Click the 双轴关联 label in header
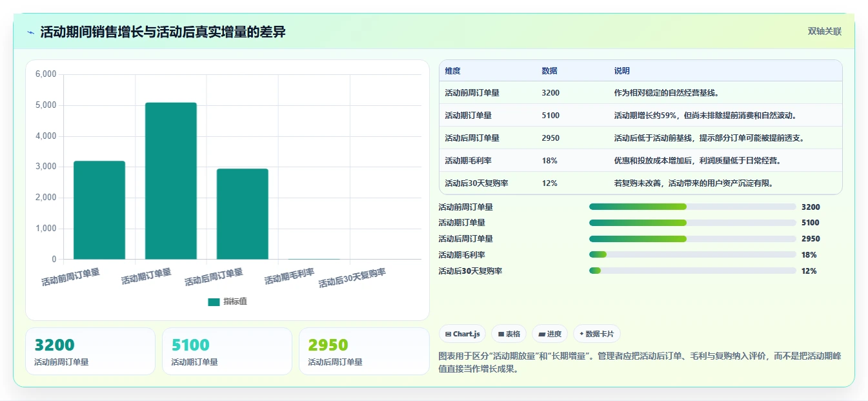The height and width of the screenshot is (401, 868). [x=824, y=32]
